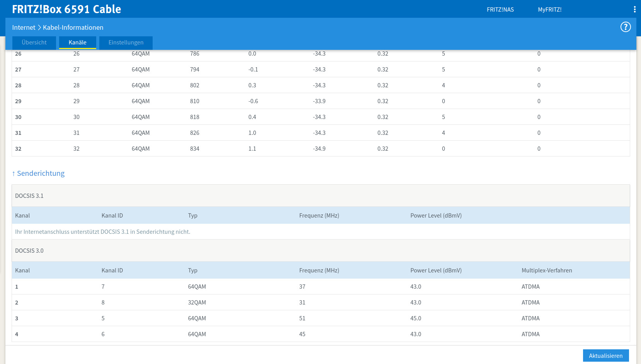Open the FRITZ!NAS link
The height and width of the screenshot is (364, 641).
(500, 10)
